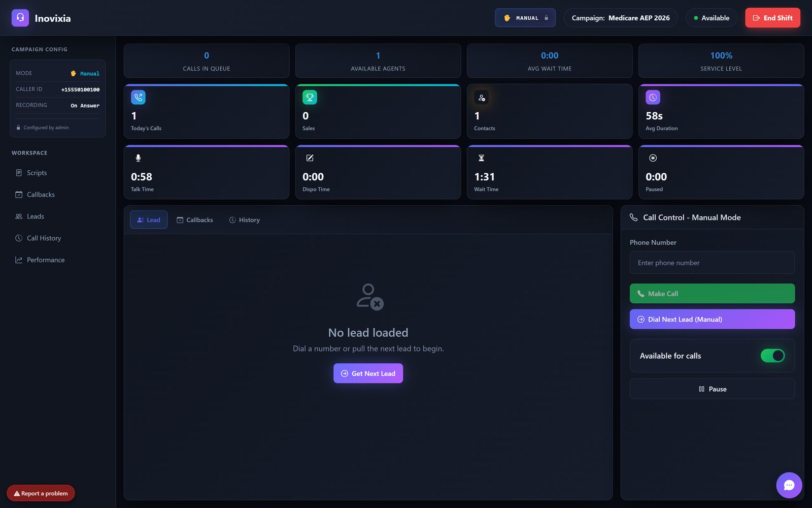Image resolution: width=812 pixels, height=508 pixels.
Task: Click the no-lead person placeholder icon
Action: tap(369, 297)
